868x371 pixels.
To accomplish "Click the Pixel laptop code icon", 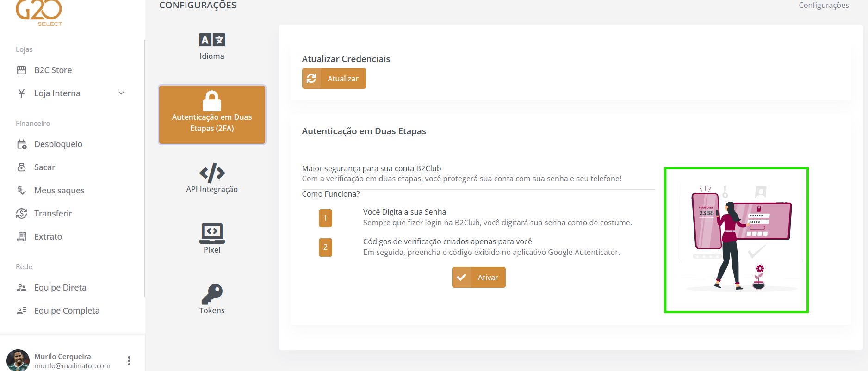I will pos(212,234).
